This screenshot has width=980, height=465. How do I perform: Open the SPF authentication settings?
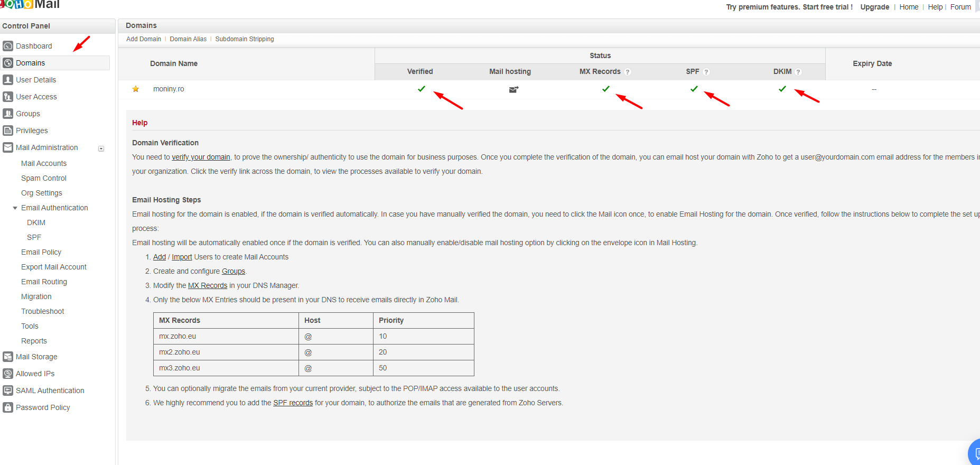point(34,237)
